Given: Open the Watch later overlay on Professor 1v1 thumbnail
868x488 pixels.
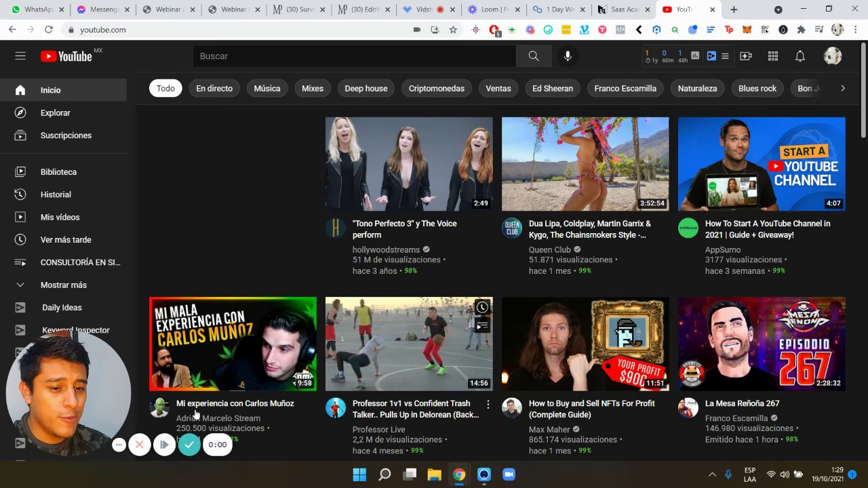Looking at the screenshot, I should 482,308.
